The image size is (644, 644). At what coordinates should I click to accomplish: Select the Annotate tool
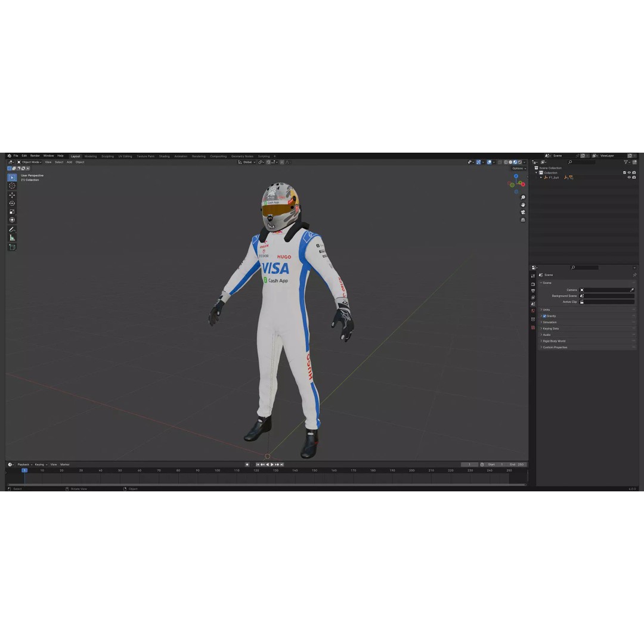tap(12, 229)
